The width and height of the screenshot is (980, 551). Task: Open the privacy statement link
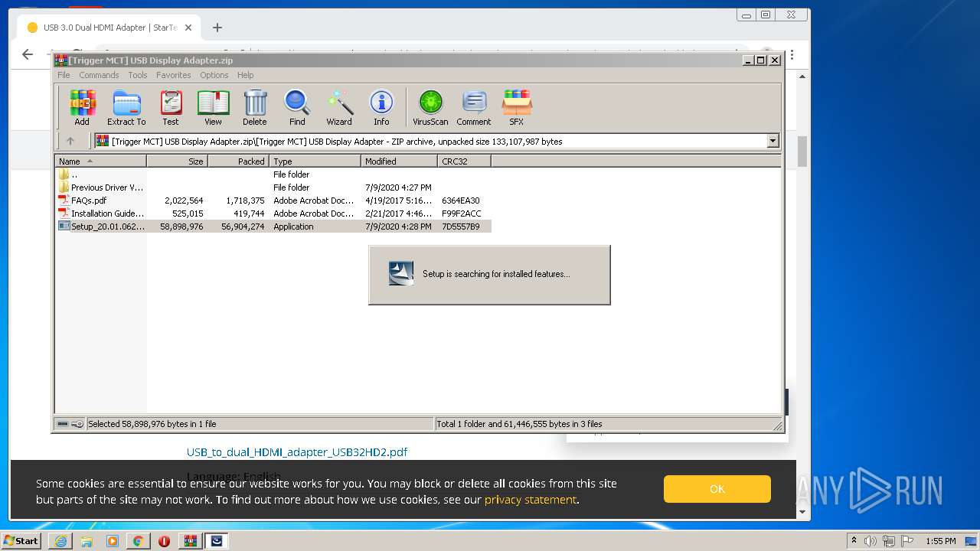click(x=530, y=500)
